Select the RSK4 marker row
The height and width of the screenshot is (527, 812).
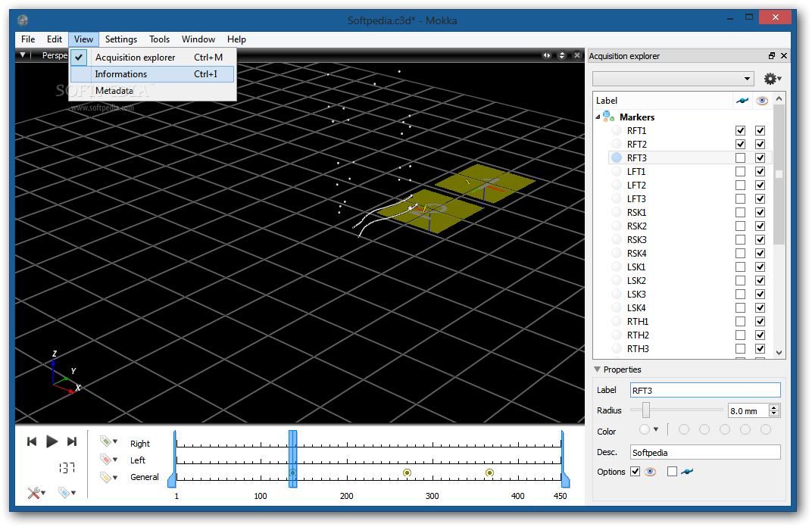click(x=690, y=253)
